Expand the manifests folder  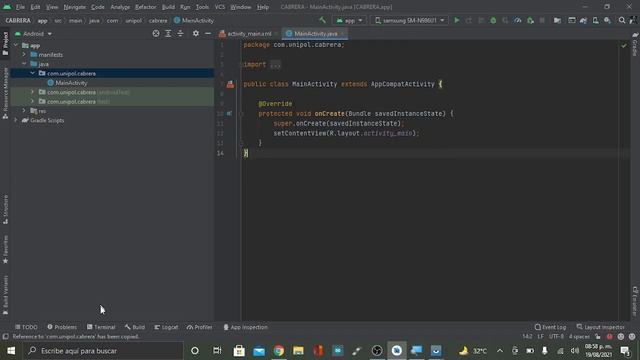(24, 54)
